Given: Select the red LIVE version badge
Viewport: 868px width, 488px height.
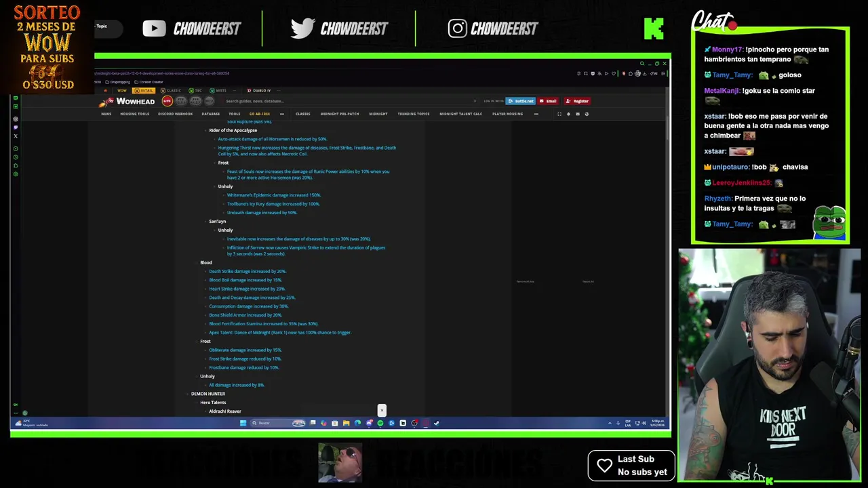Looking at the screenshot, I should tap(167, 101).
